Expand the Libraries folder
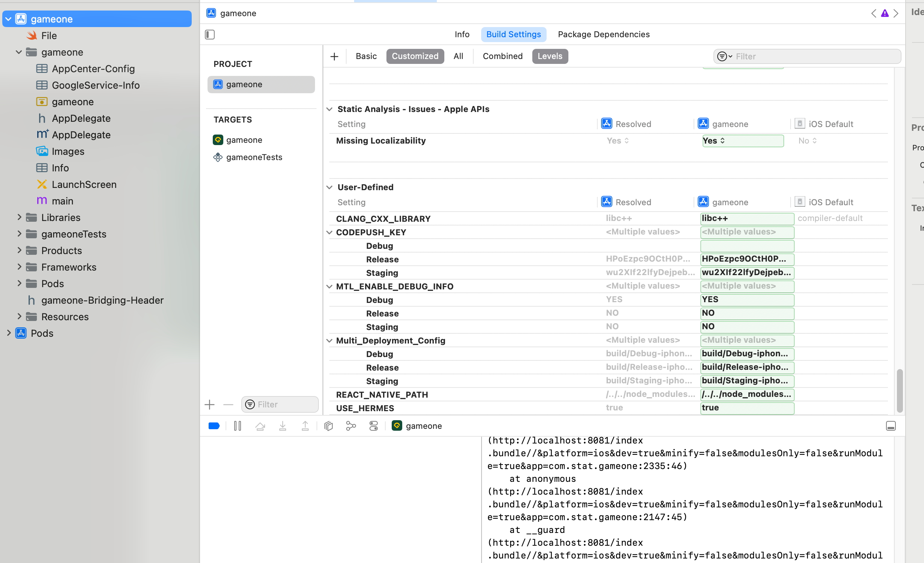This screenshot has width=924, height=563. pos(19,217)
